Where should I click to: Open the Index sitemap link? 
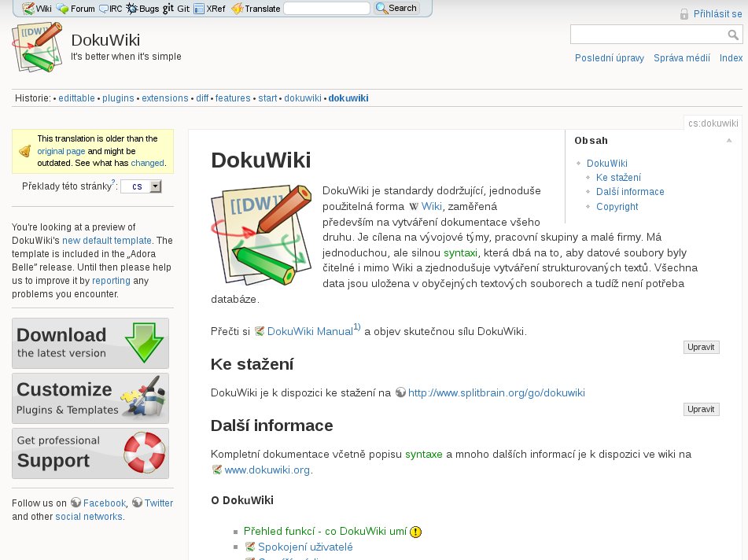click(731, 57)
